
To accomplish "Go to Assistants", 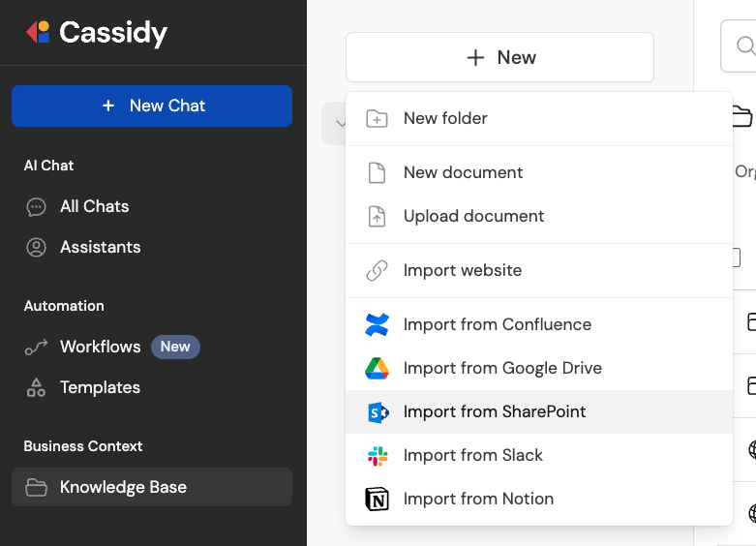I will coord(101,247).
